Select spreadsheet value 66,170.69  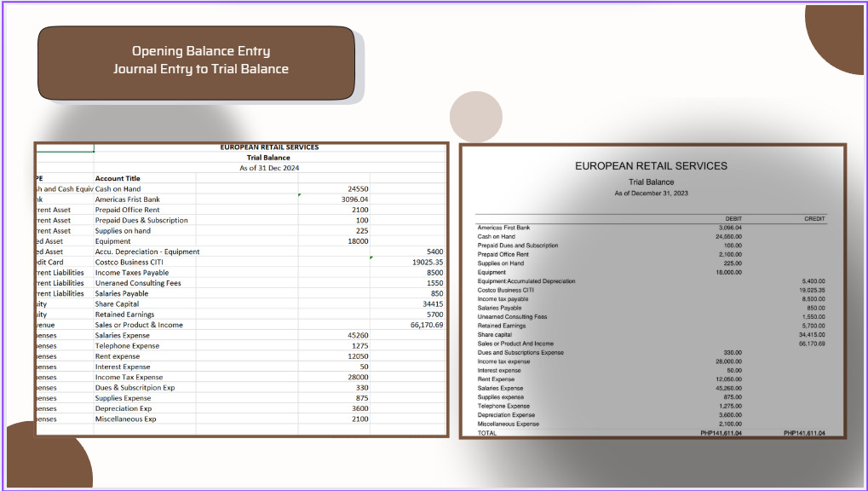[427, 326]
